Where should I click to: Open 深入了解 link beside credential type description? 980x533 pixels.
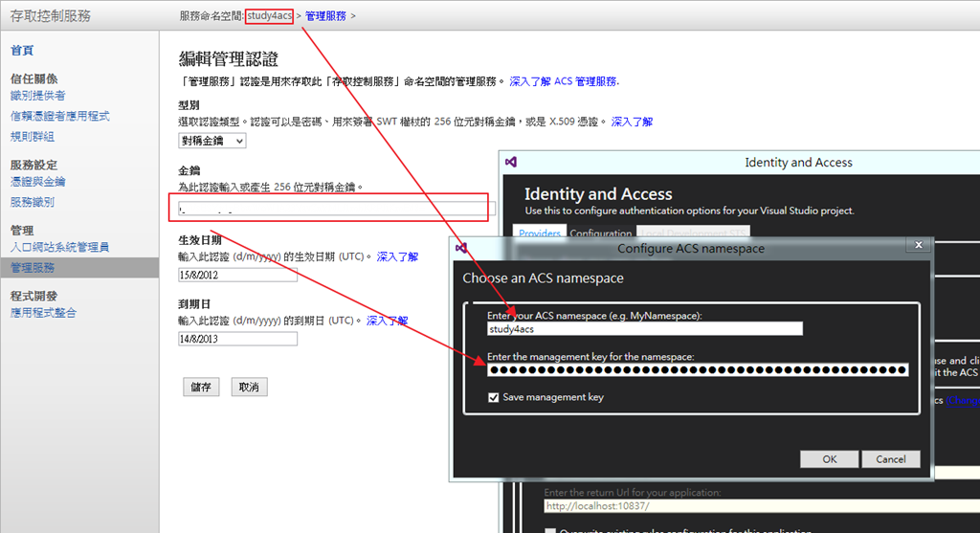[632, 122]
